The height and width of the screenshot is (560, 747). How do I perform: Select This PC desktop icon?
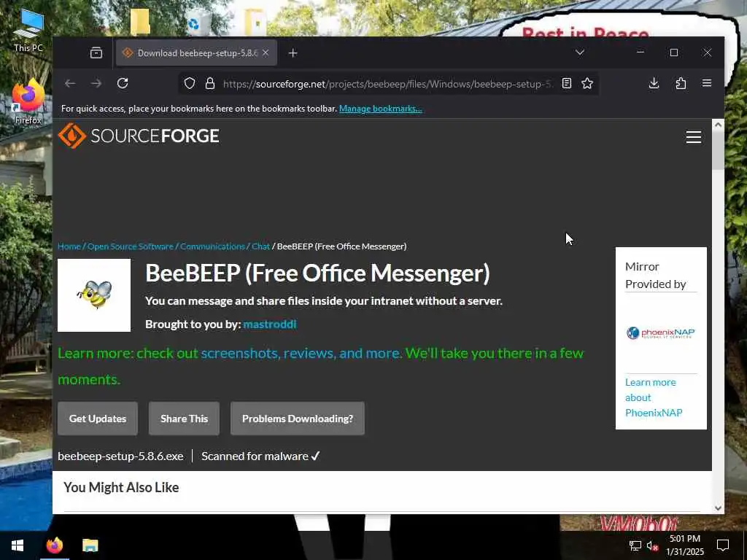pyautogui.click(x=28, y=31)
